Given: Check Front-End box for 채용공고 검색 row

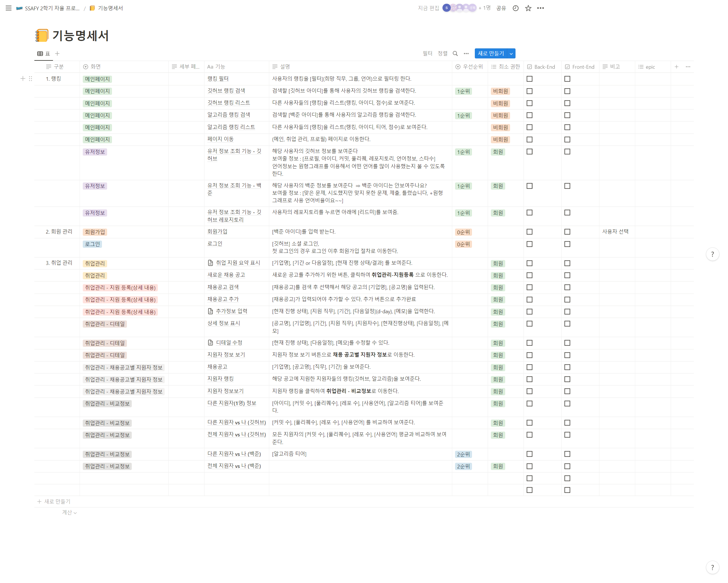Looking at the screenshot, I should click(x=567, y=287).
